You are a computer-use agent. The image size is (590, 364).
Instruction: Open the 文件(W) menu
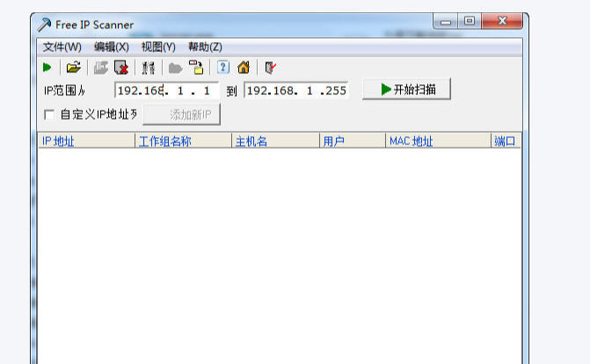click(62, 47)
